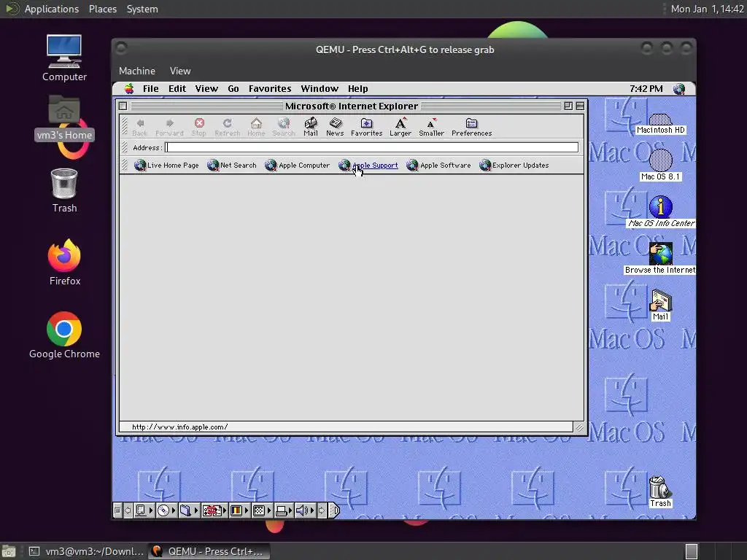Click the control strip close box
This screenshot has width=747, height=560.
(117, 511)
